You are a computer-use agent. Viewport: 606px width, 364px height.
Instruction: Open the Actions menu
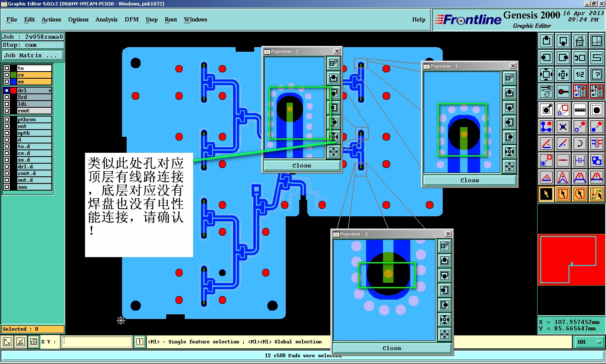pos(51,20)
